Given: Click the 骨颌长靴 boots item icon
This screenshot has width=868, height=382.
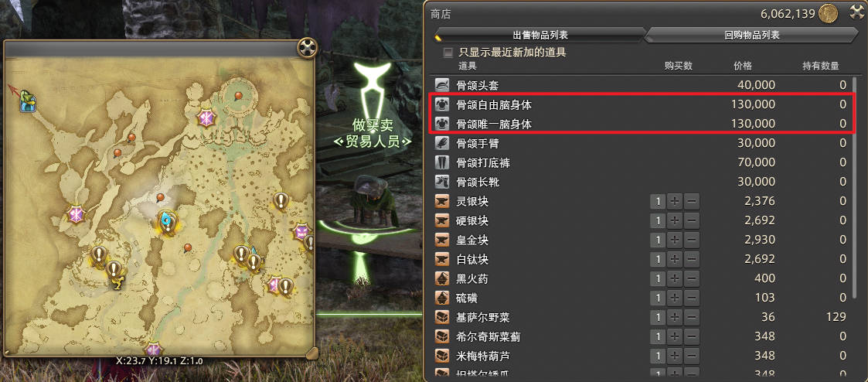Looking at the screenshot, I should [442, 182].
